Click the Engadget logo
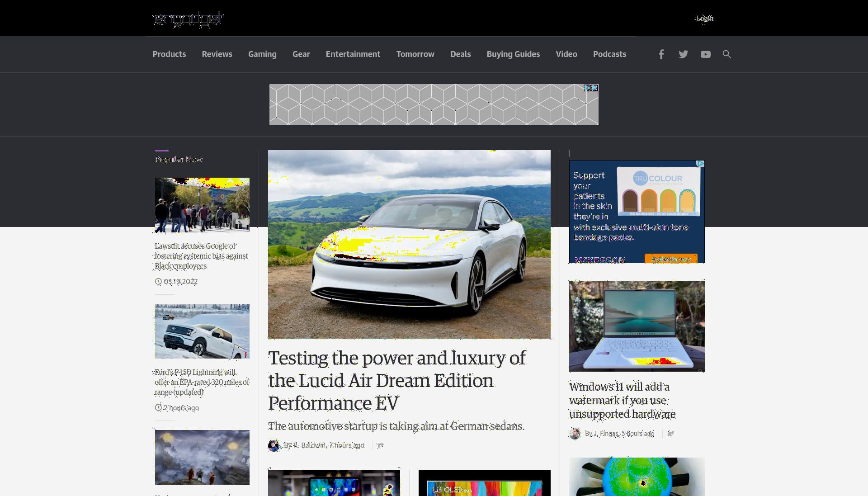This screenshot has height=496, width=868. coord(188,19)
